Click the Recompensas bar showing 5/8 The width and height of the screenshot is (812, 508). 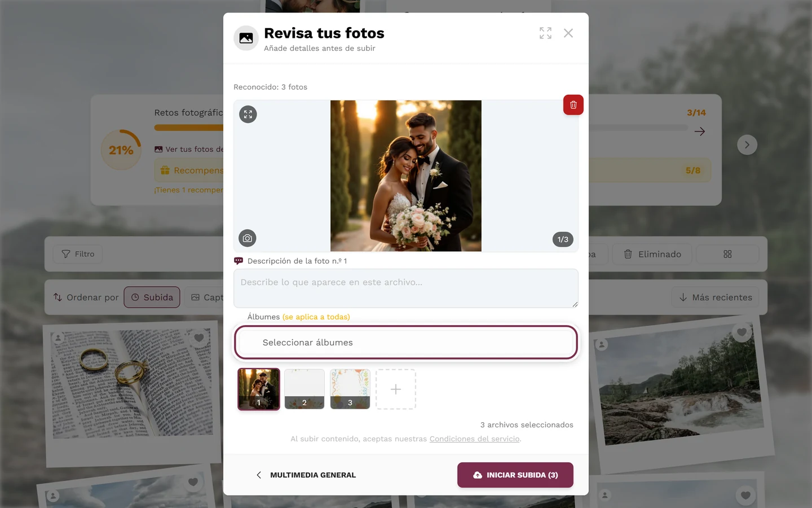pos(433,170)
